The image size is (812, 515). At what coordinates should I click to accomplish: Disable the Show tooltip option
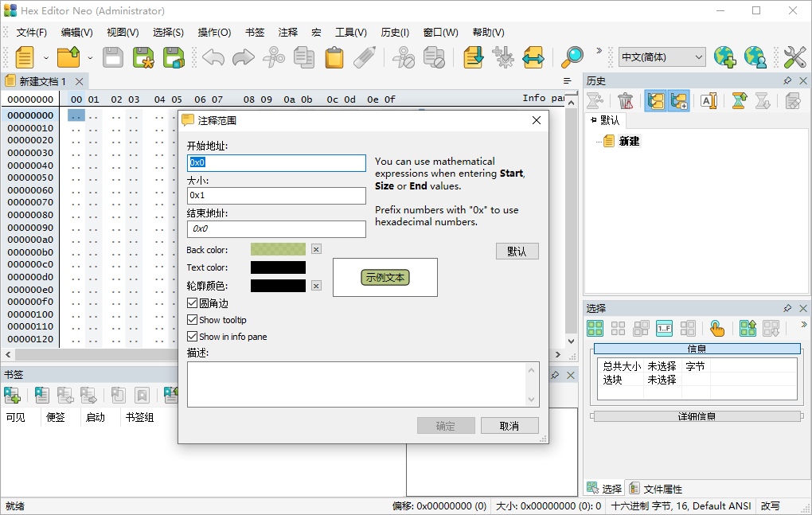193,319
